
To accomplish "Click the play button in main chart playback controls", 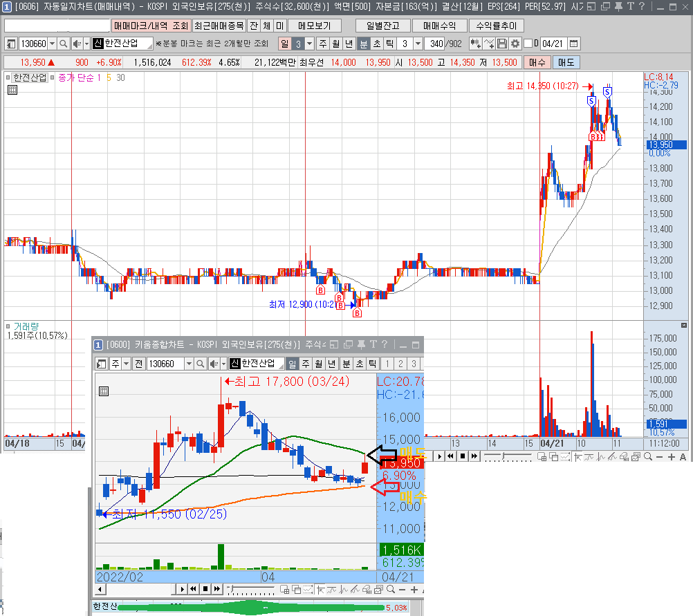I will tap(439, 456).
